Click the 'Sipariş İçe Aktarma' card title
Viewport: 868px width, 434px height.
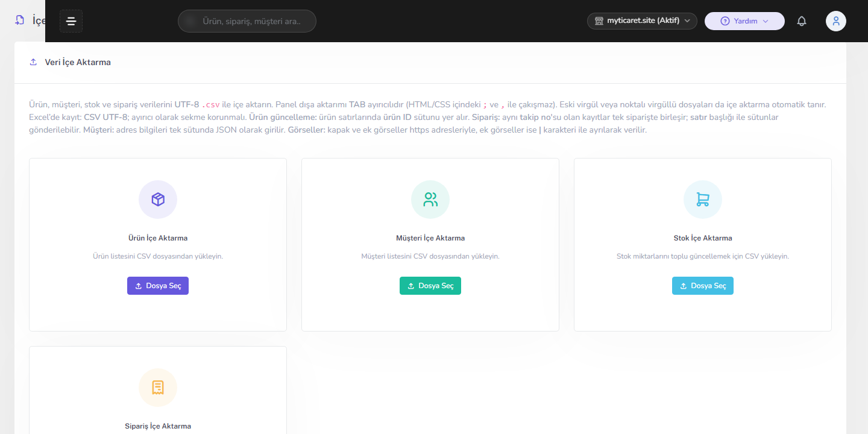[158, 426]
